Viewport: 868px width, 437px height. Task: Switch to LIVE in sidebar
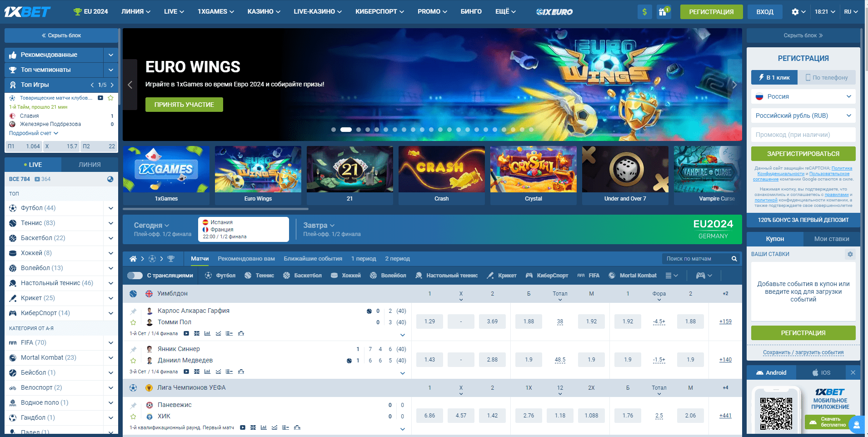[33, 165]
